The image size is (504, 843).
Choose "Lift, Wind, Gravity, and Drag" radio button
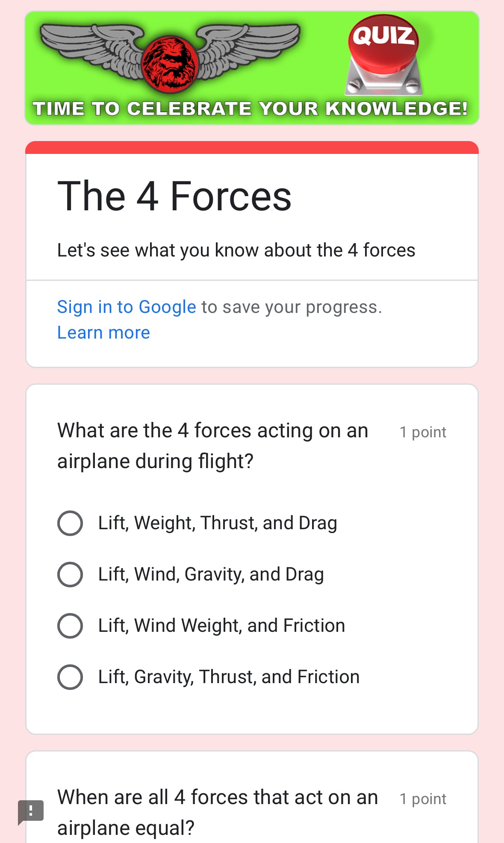70,574
